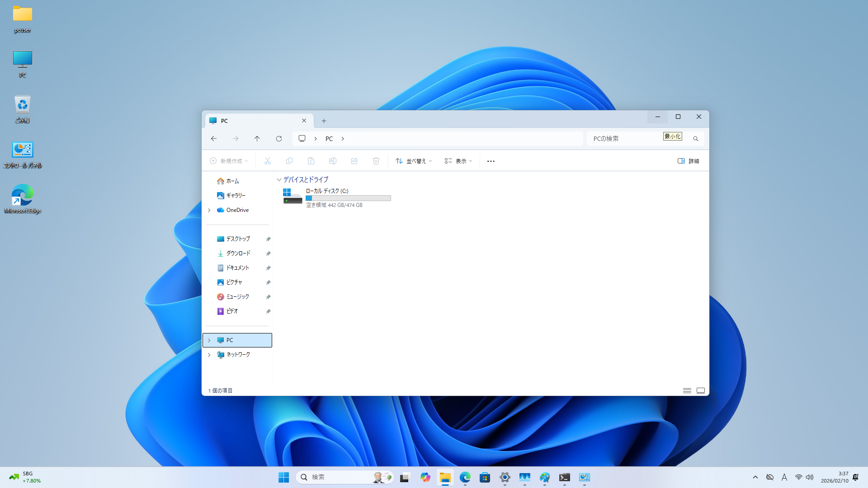Select Home in the navigation pane
Viewport: 868px width, 488px height.
(x=232, y=181)
